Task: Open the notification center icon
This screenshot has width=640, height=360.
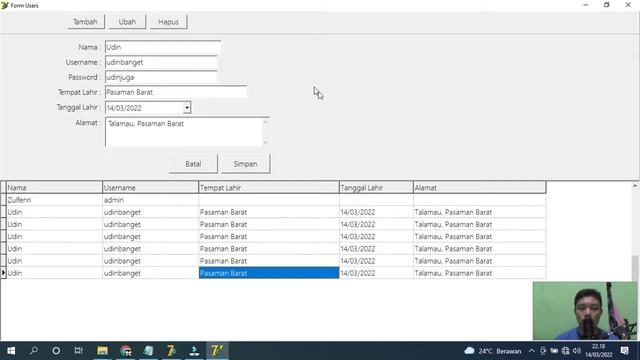Action: click(x=624, y=351)
